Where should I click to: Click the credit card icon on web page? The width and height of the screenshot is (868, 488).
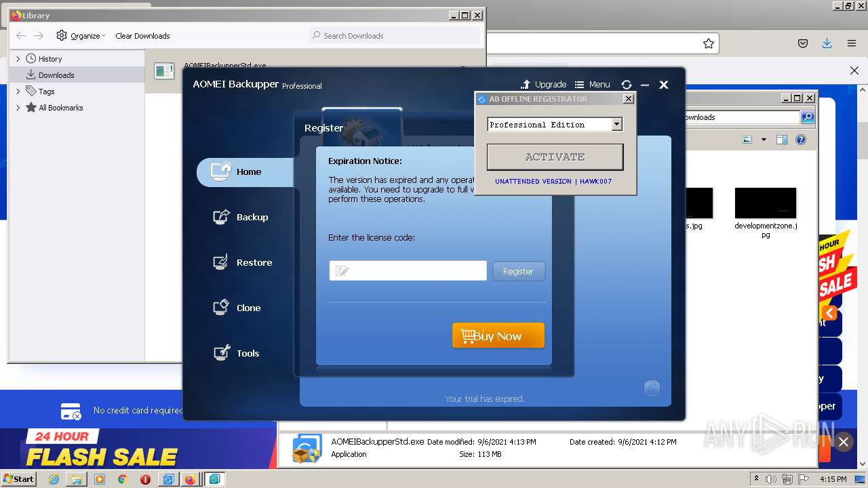71,411
